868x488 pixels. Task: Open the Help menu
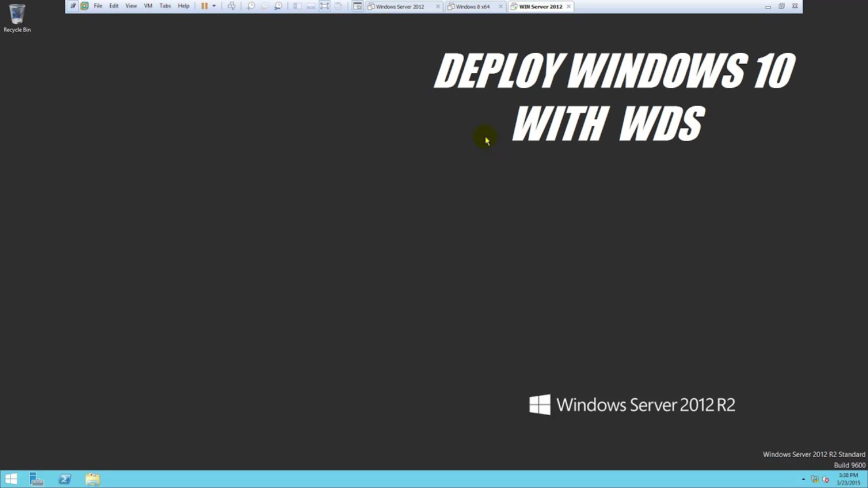pos(184,6)
